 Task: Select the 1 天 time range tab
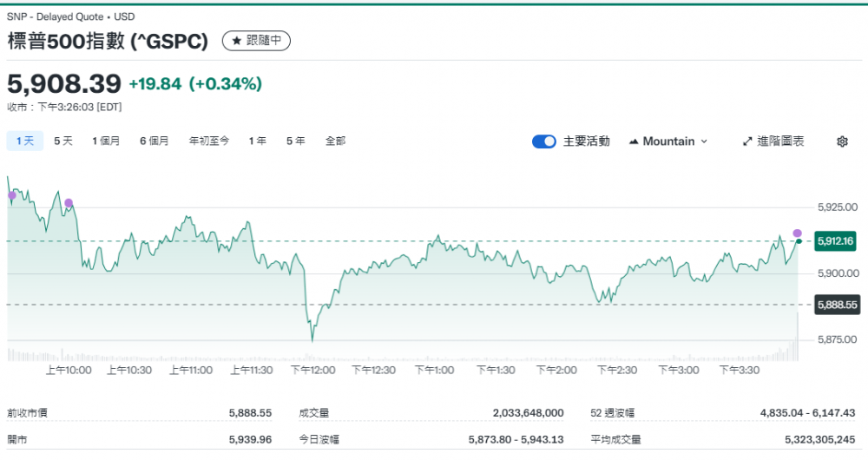(x=24, y=141)
